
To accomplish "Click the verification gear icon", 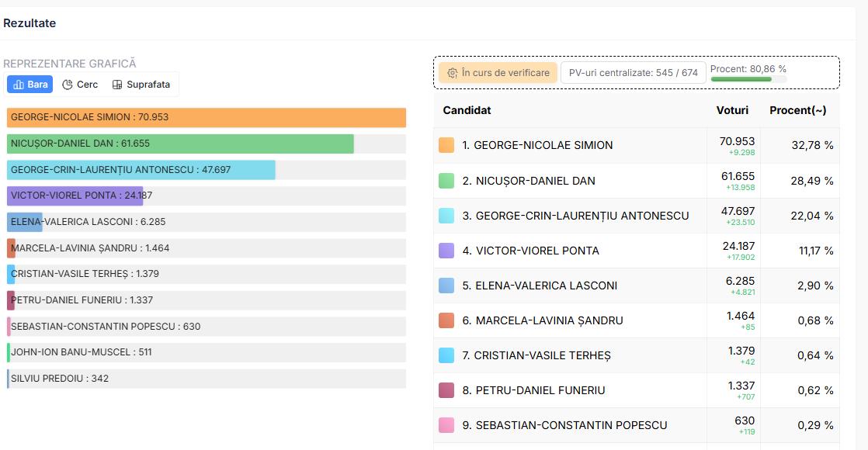I will [452, 73].
